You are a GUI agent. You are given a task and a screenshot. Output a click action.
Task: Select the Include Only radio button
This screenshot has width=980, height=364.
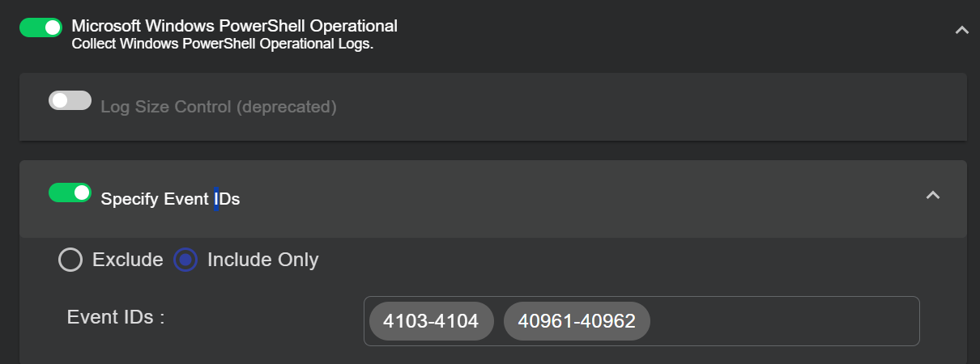(185, 260)
